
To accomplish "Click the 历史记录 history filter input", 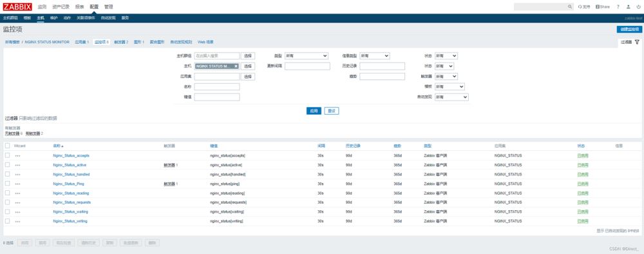I will click(x=382, y=66).
